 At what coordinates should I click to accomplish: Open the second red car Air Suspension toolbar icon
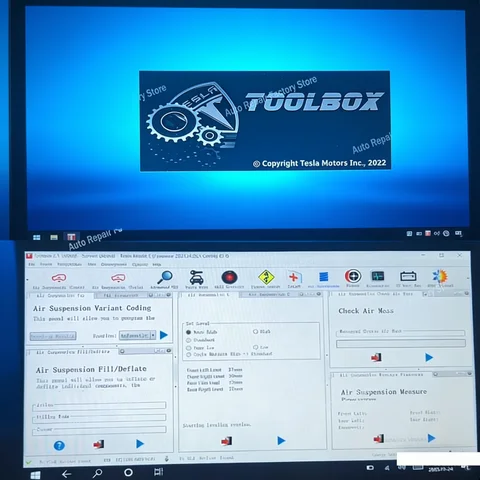point(118,278)
